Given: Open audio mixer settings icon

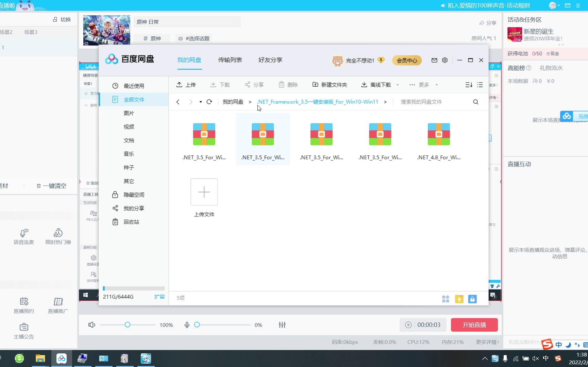Looking at the screenshot, I should [282, 325].
